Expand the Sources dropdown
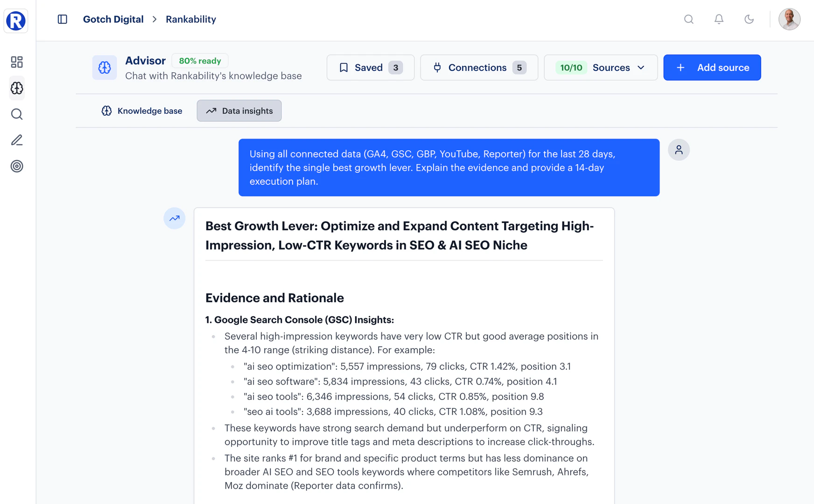The height and width of the screenshot is (504, 814). tap(600, 68)
